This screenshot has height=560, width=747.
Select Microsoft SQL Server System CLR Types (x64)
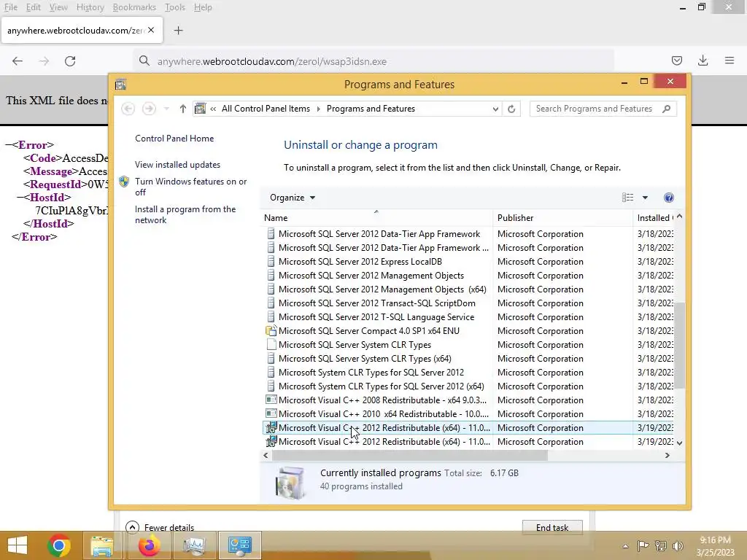[x=365, y=359]
